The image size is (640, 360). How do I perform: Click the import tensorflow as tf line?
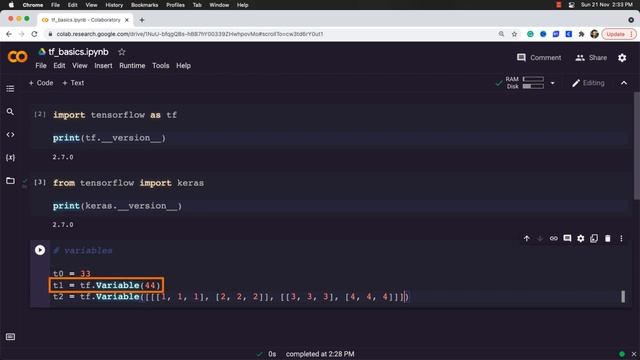[x=115, y=115]
